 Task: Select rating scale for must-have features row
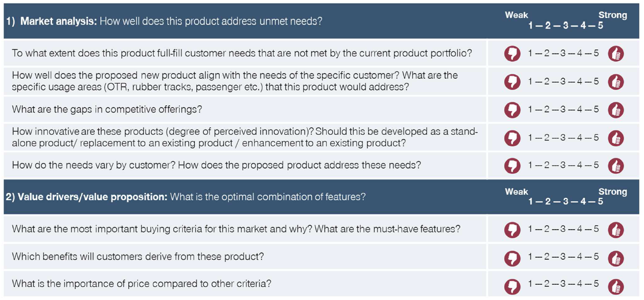563,229
